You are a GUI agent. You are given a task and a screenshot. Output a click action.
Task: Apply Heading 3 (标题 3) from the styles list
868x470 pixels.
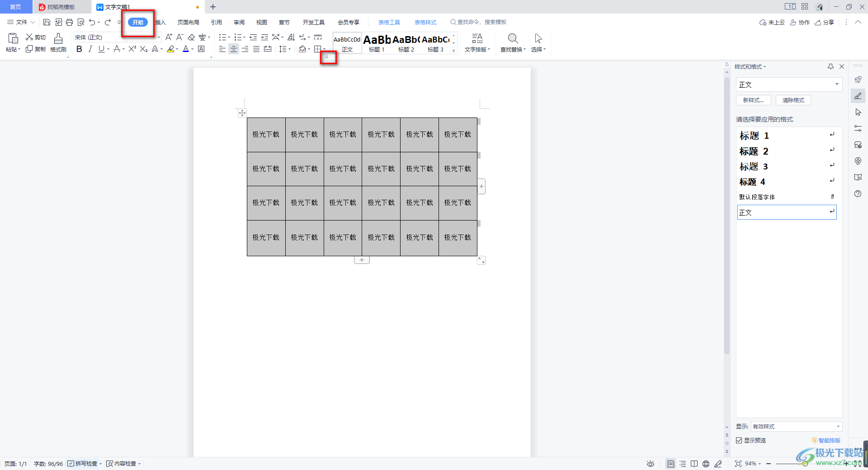click(x=787, y=166)
